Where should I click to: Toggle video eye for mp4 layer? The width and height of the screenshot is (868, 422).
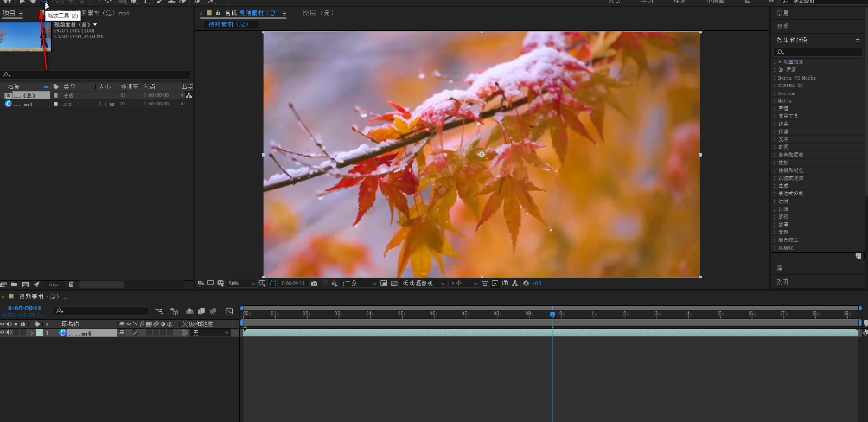pos(3,332)
